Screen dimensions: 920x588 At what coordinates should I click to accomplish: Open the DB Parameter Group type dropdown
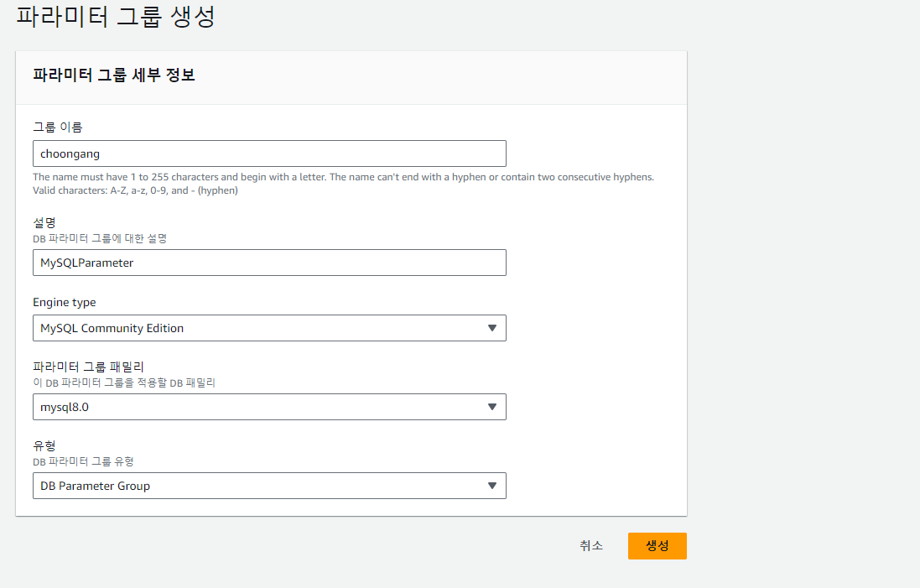coord(269,486)
